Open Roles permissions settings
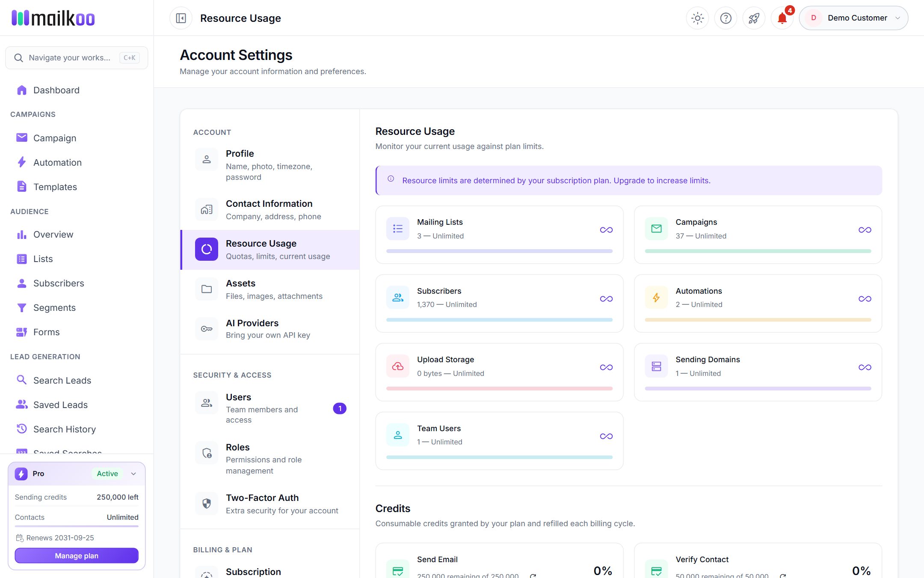Screen dimensions: 924x578 (x=270, y=459)
